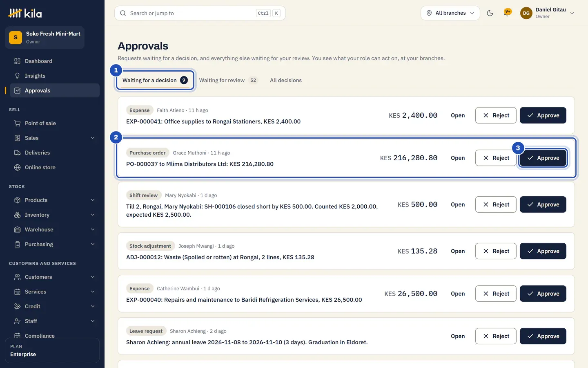Approve purchase order PO-000037
This screenshot has width=588, height=368.
pyautogui.click(x=543, y=158)
